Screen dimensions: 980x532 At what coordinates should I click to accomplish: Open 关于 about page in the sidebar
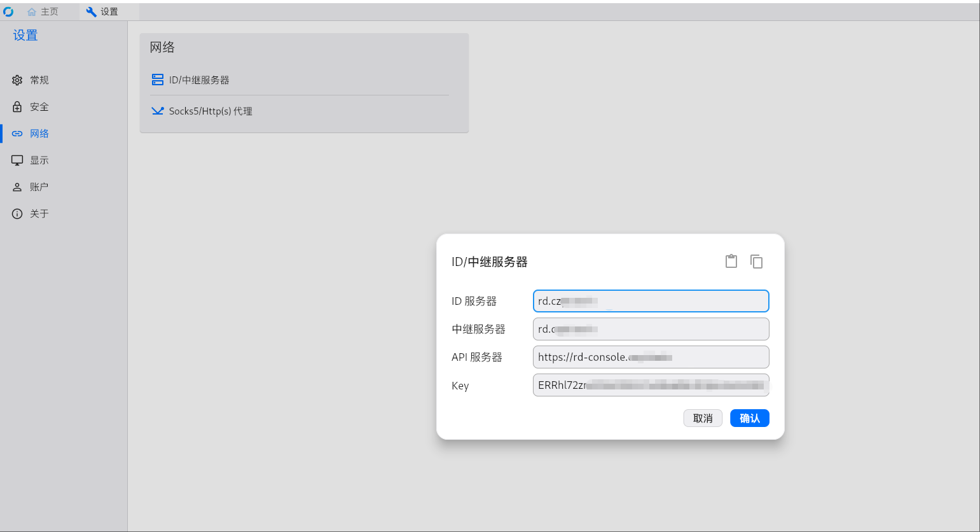point(64,214)
